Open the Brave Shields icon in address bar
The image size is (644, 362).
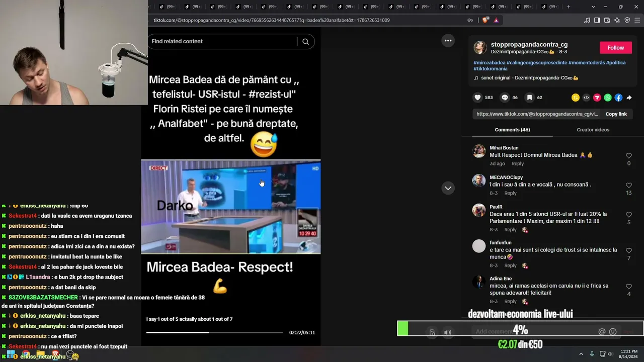coord(486,20)
